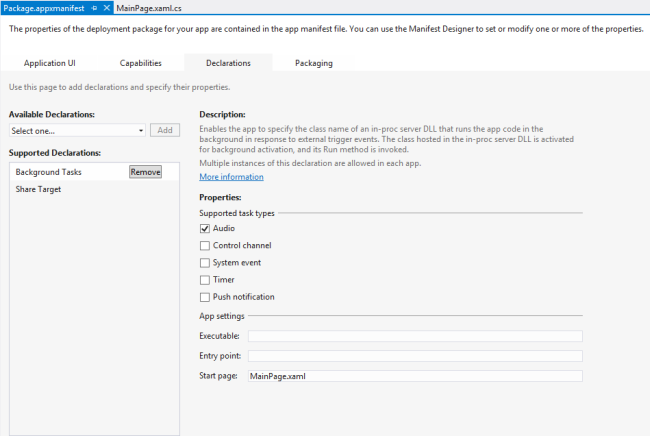Switch to the Packaging tab
This screenshot has height=436, width=650.
point(314,63)
